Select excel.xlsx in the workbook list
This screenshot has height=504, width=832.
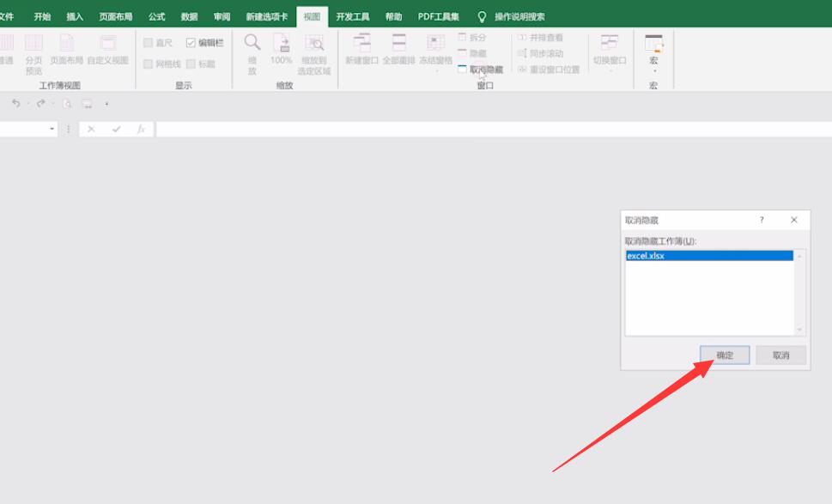point(709,256)
